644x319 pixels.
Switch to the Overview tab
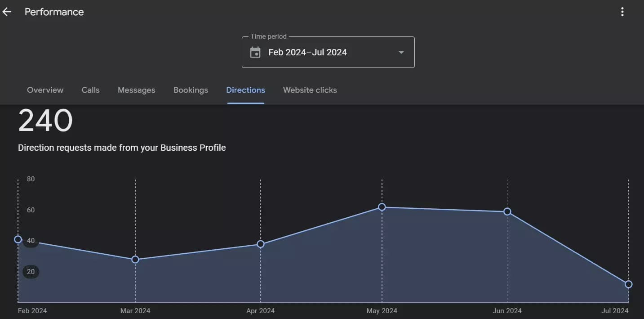click(x=45, y=90)
